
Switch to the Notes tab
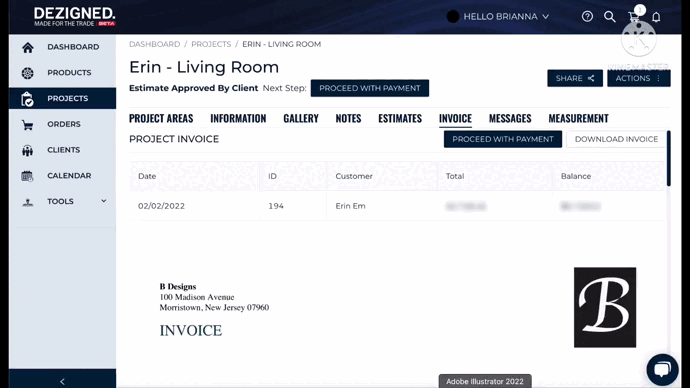[x=348, y=118]
